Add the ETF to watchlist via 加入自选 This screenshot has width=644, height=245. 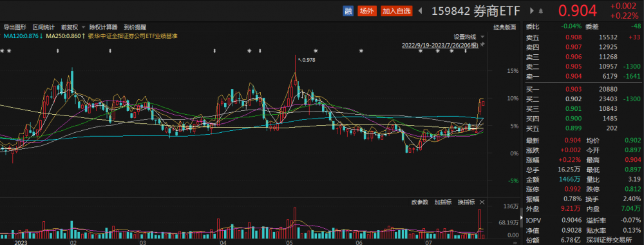pos(396,11)
